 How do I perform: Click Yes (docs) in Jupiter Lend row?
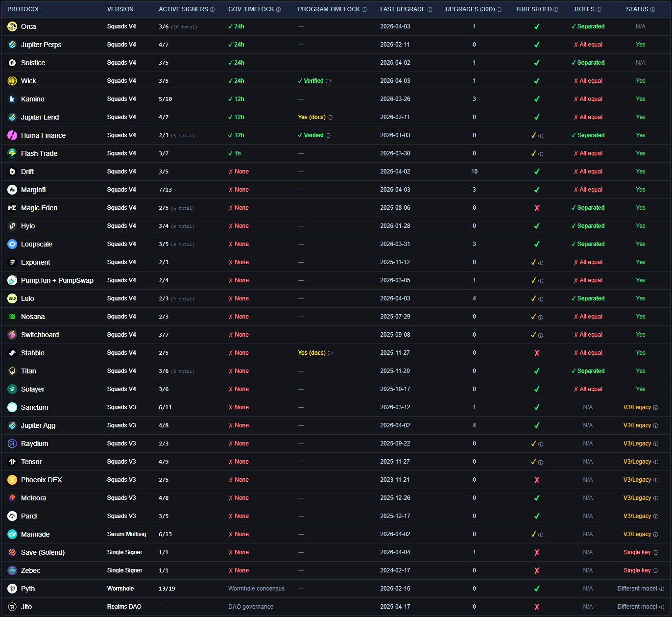(312, 117)
